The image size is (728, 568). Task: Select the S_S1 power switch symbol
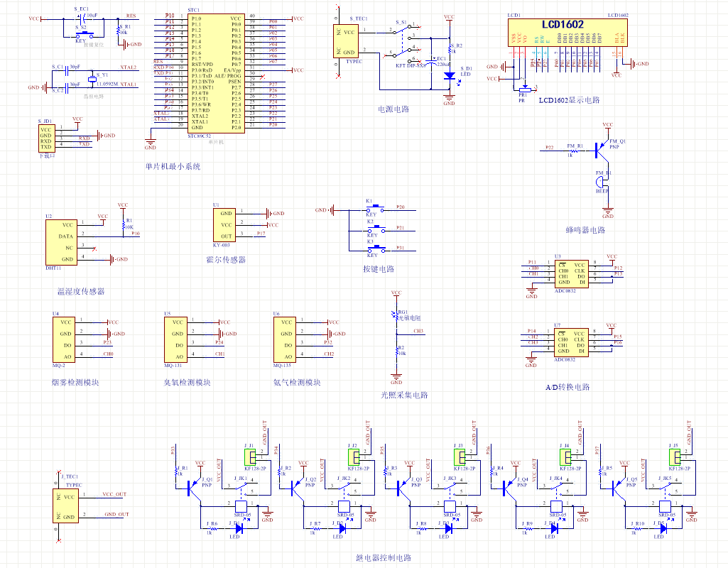[402, 42]
